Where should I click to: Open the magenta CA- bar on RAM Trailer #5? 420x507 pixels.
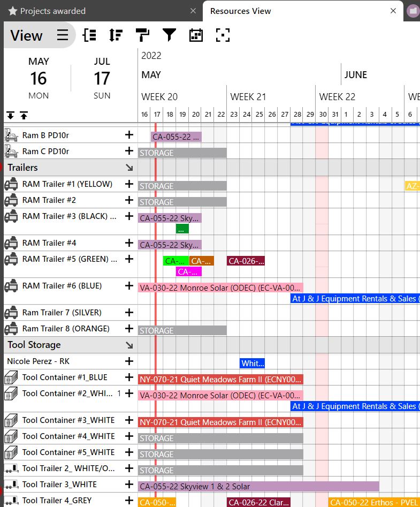189,271
